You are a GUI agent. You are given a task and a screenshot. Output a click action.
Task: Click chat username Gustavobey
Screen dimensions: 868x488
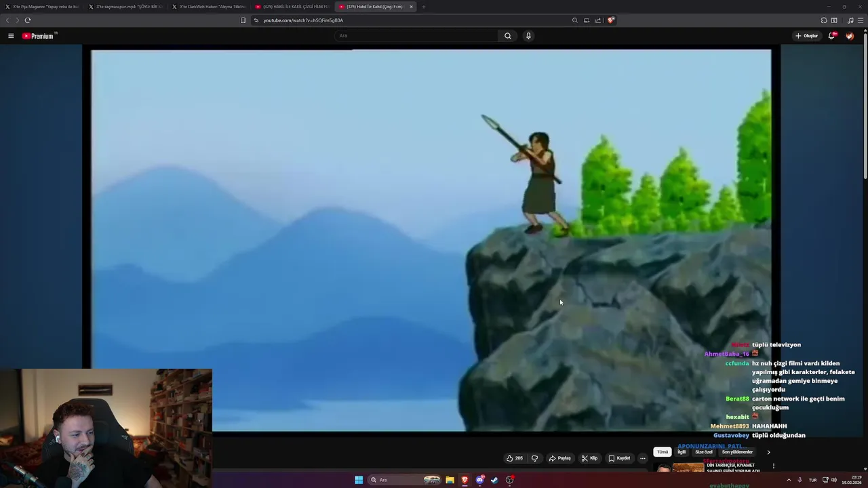[x=731, y=435]
